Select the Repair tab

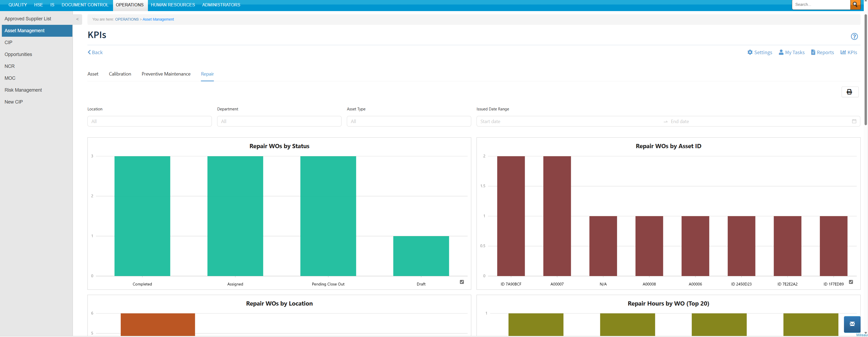pyautogui.click(x=207, y=74)
